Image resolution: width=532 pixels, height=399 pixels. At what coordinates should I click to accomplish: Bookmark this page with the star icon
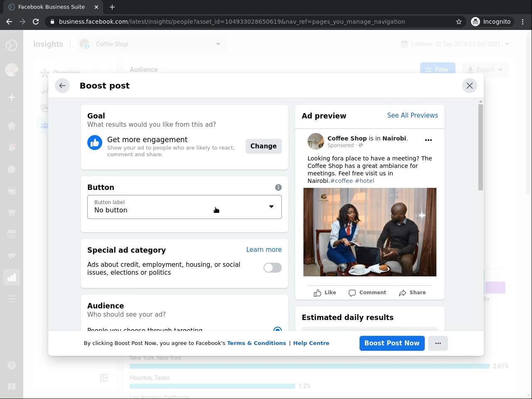coord(459,22)
